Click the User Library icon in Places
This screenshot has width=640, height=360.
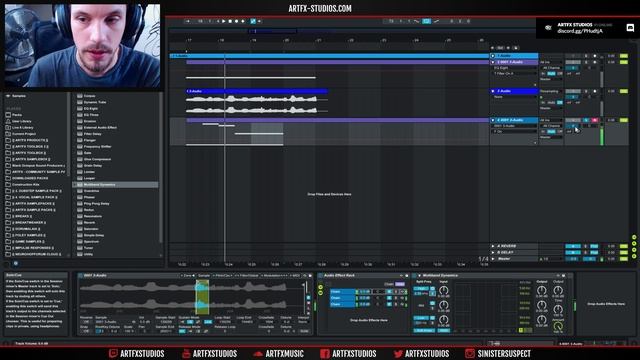coord(8,121)
